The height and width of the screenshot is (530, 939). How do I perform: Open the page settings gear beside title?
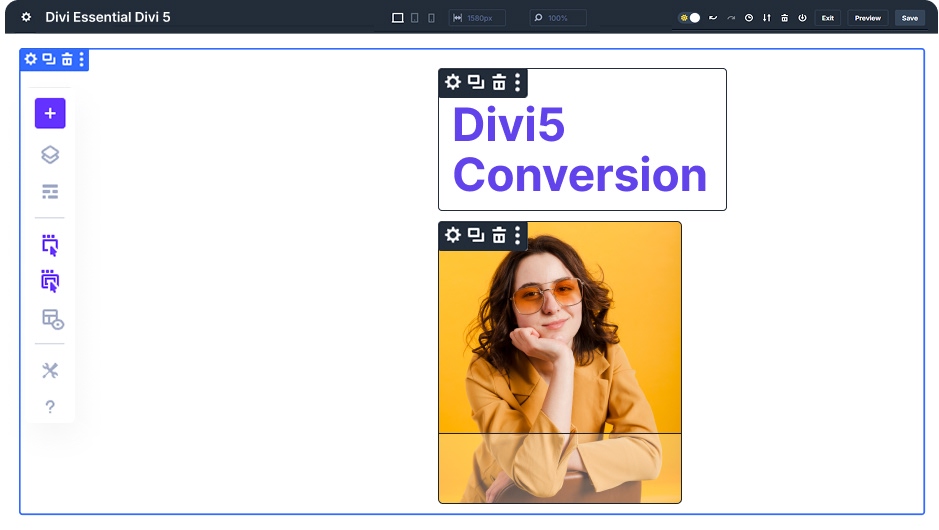pos(26,18)
